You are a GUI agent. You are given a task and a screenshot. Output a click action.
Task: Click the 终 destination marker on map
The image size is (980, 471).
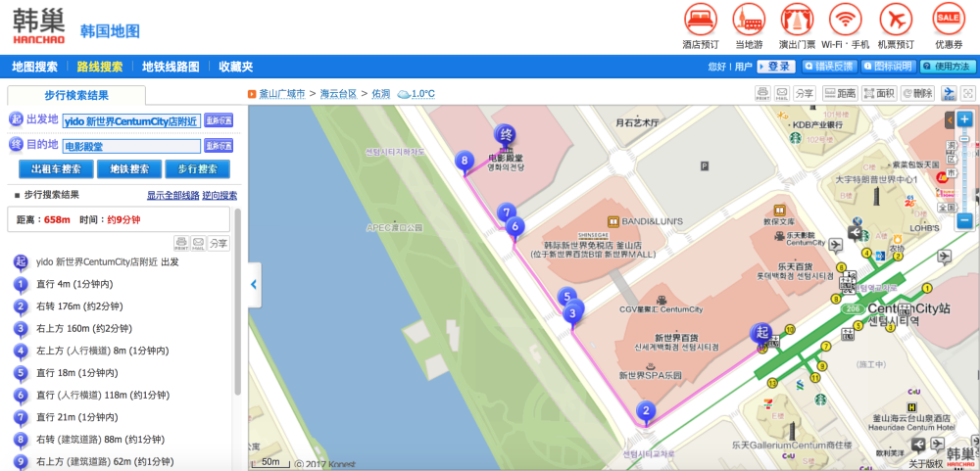point(505,137)
